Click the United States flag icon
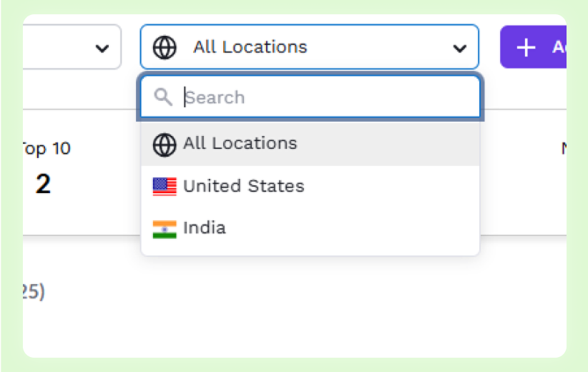Image resolution: width=588 pixels, height=372 pixels. tap(165, 187)
